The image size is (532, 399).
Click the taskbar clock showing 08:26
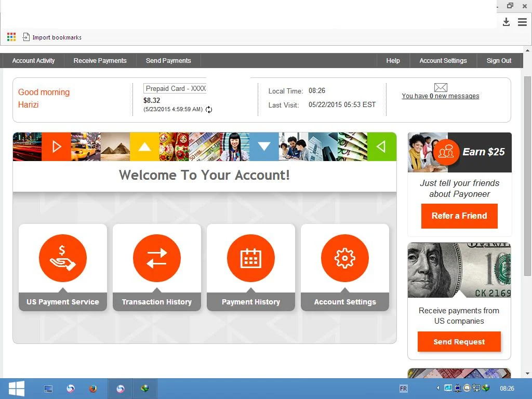[x=507, y=388]
